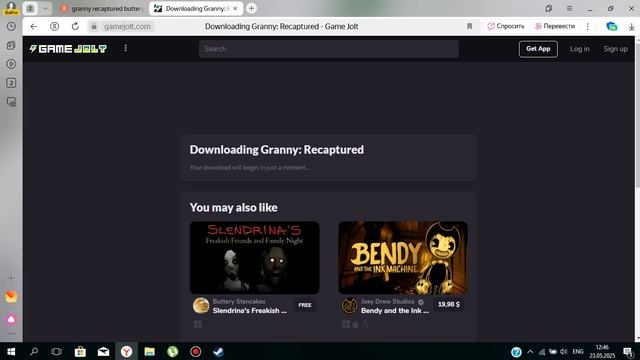640x360 pixels.
Task: Bookmark this page with the bookmark icon
Action: tap(469, 27)
